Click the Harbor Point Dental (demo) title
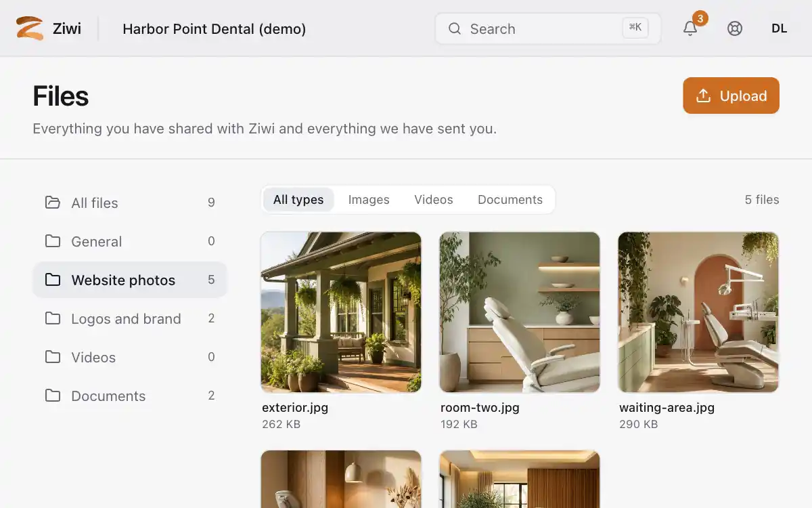Screen dimensions: 812x508 pyautogui.click(x=214, y=28)
